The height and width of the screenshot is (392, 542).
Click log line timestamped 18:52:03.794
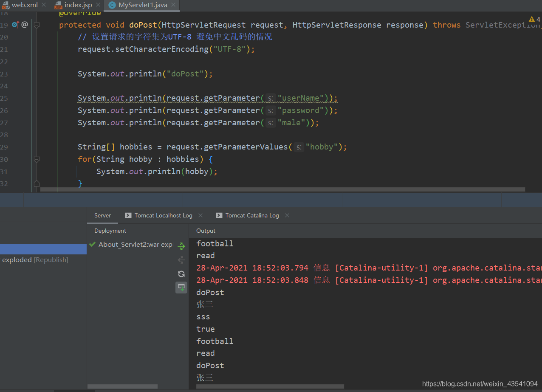coord(369,268)
